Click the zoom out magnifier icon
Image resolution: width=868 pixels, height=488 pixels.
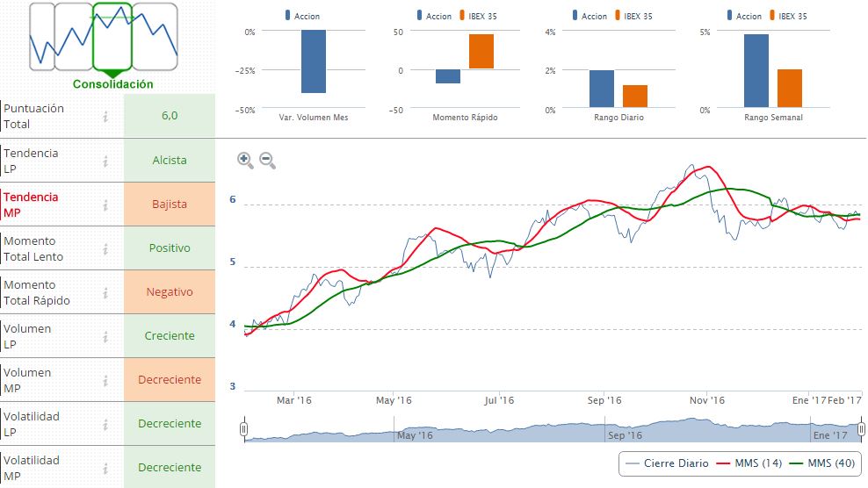coord(267,160)
